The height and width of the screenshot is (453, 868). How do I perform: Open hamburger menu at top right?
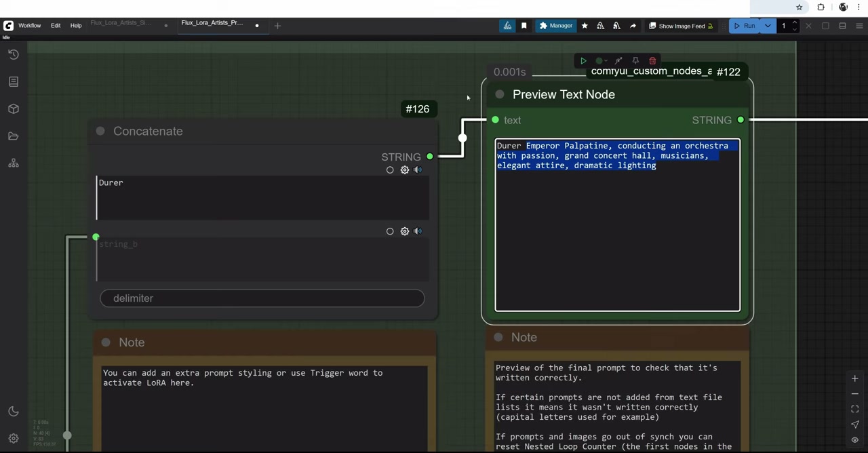pos(859,26)
